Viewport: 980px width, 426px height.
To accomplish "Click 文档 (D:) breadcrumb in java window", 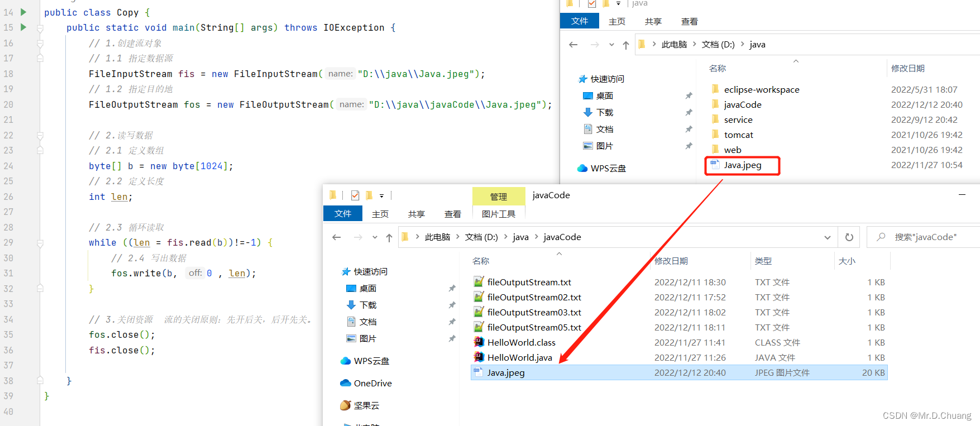I will (x=718, y=45).
